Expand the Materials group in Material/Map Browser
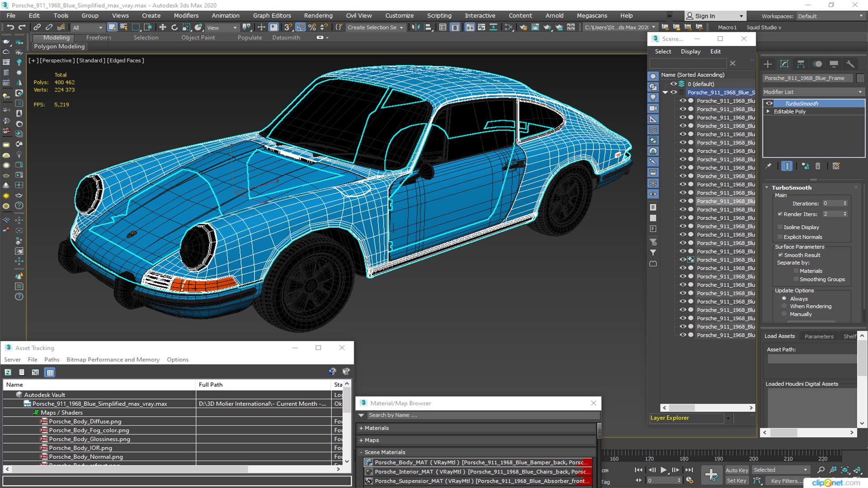Screen dimensions: 868x488 [x=361, y=428]
